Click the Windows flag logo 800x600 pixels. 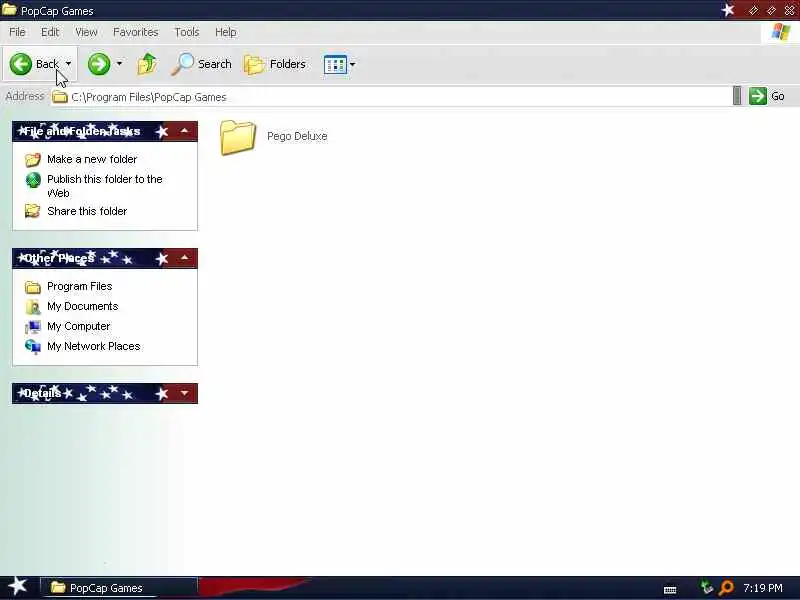[781, 32]
